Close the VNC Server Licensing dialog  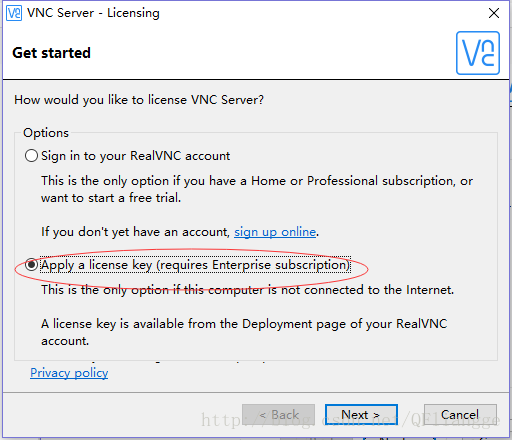click(x=494, y=13)
